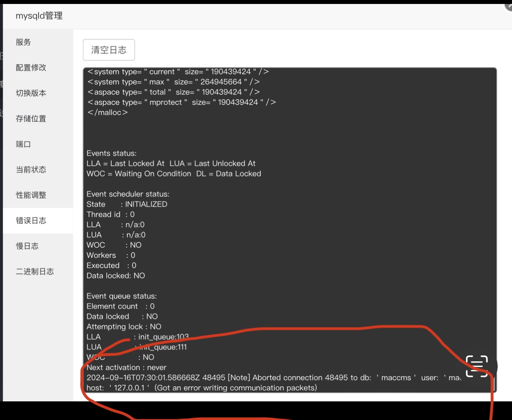Screen dimensions: 512x420
Task: Click the 'State : INITIALIZED' log line
Action: click(127, 204)
